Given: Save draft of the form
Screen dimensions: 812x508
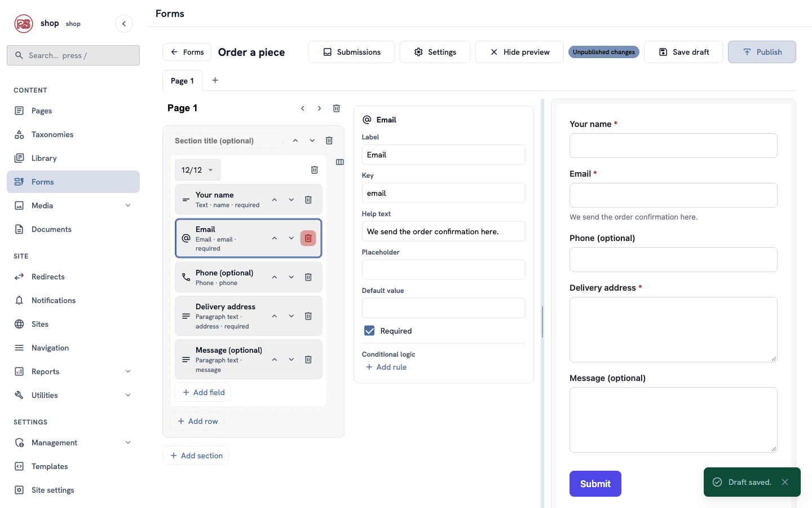Looking at the screenshot, I should pyautogui.click(x=683, y=52).
